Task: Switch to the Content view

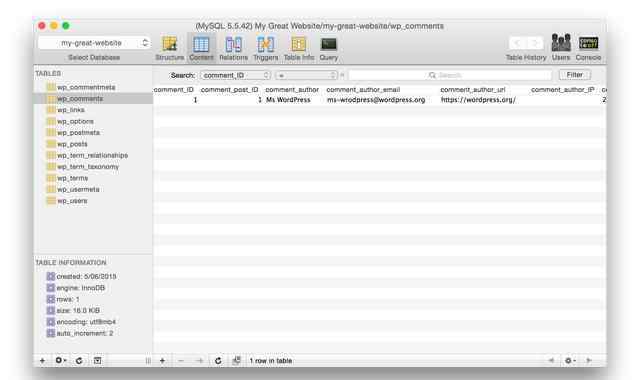Action: point(201,49)
